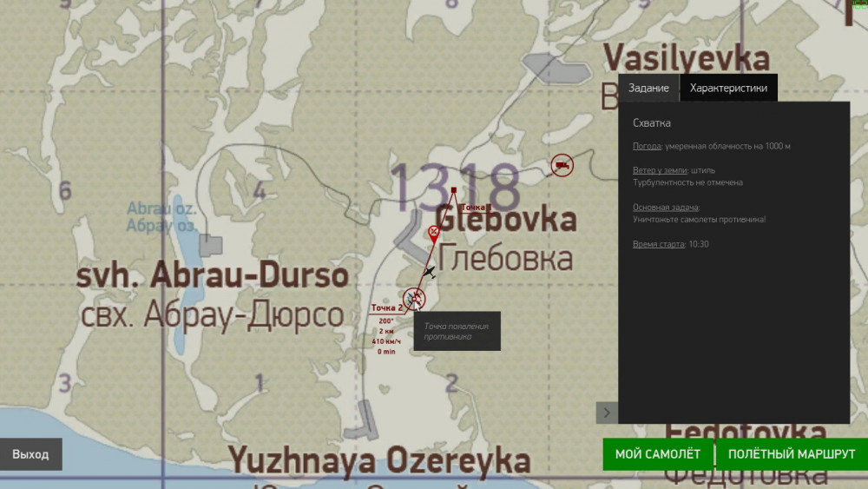This screenshot has width=868, height=489.
Task: Click the Уничтожьте самолеты противника! text
Action: 699,219
